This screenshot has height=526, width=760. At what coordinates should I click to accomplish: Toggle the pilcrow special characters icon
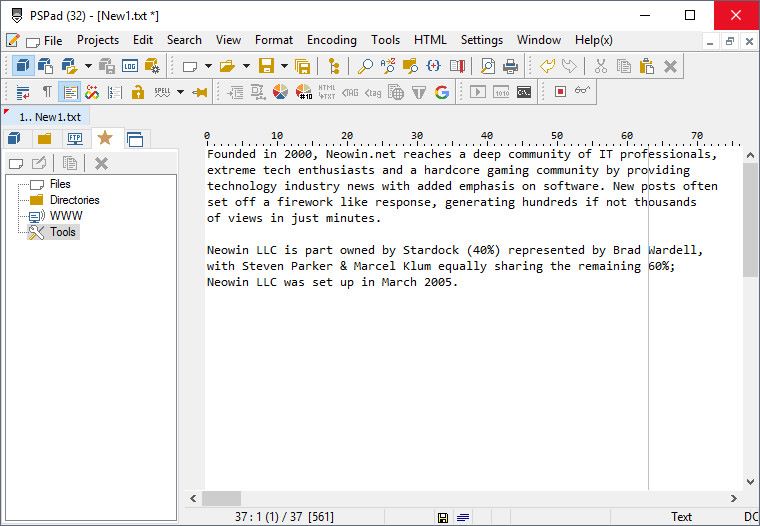(47, 92)
